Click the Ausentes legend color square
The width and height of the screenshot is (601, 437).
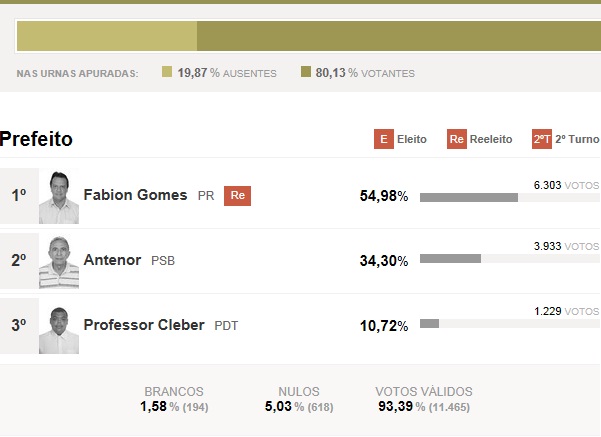167,72
